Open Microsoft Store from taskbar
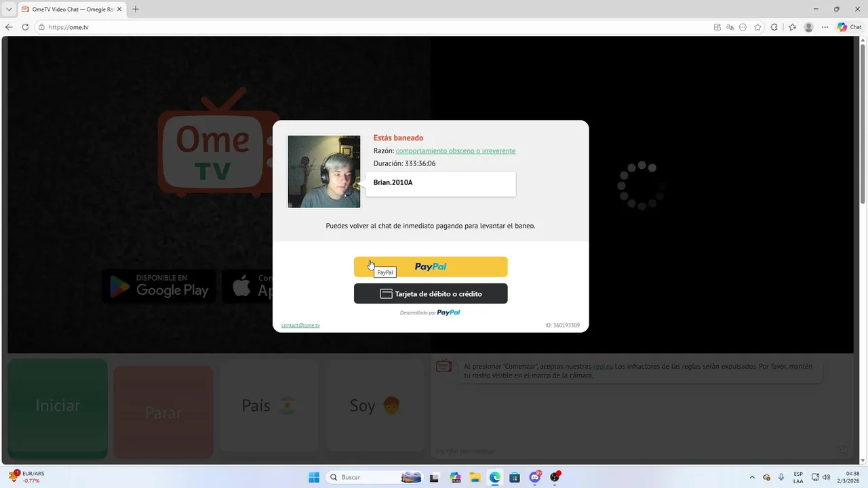The height and width of the screenshot is (488, 868). tap(515, 477)
